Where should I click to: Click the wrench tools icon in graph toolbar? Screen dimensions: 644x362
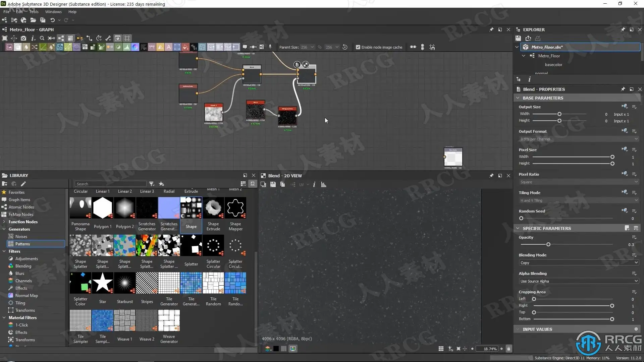[x=108, y=38]
